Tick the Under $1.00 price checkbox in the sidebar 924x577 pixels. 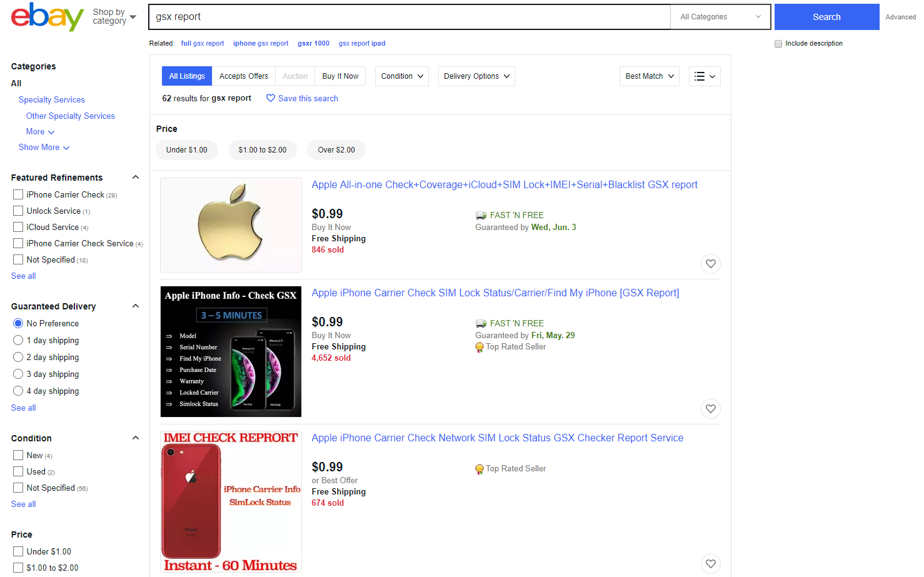point(18,551)
